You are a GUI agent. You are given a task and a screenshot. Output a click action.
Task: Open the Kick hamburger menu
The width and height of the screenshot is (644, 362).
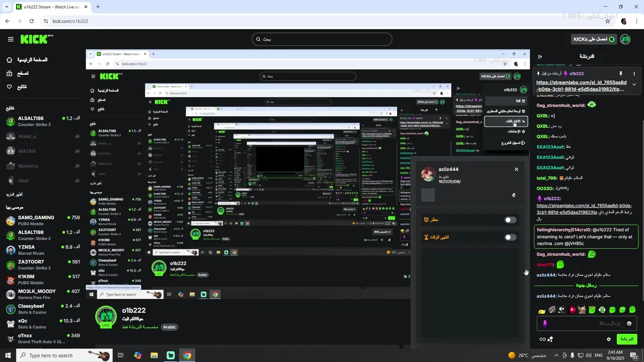pos(11,39)
